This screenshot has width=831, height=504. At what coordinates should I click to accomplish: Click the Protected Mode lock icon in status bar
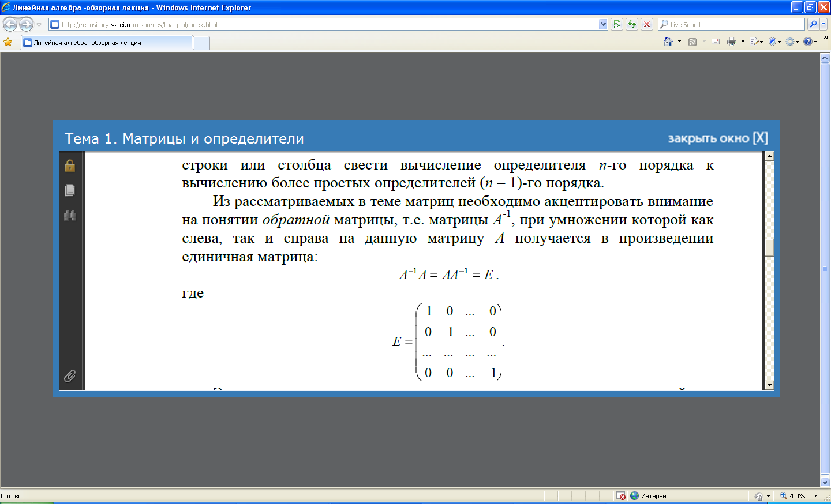click(x=758, y=496)
